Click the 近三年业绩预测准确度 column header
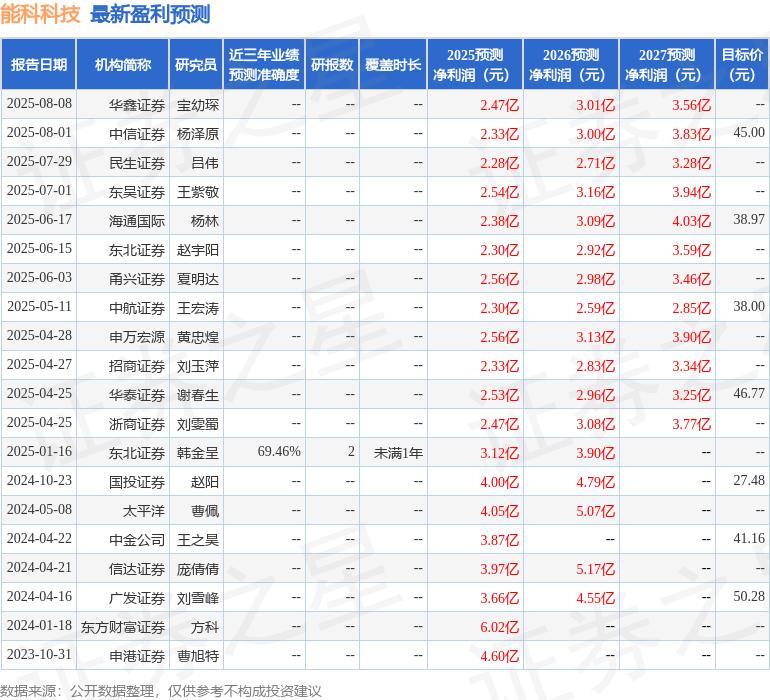Viewport: 770px width, 700px height. (264, 64)
